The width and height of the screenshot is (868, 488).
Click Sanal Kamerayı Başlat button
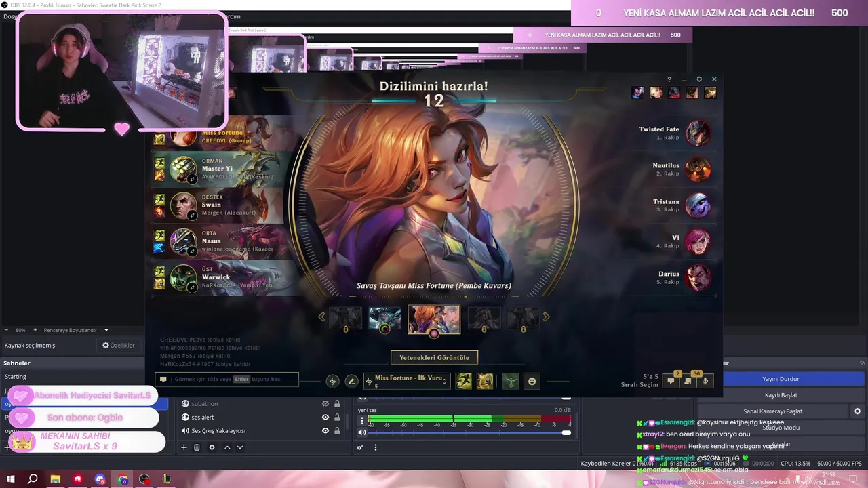click(x=772, y=411)
